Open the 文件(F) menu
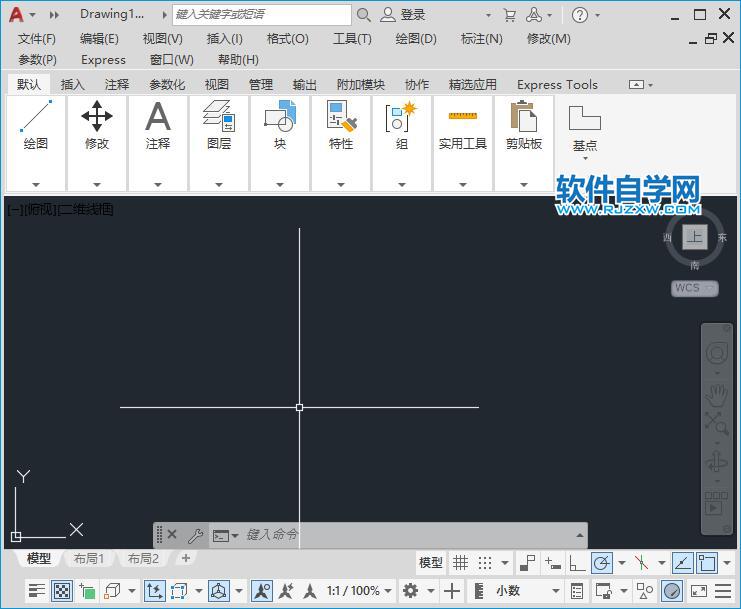This screenshot has width=741, height=609. (36, 39)
